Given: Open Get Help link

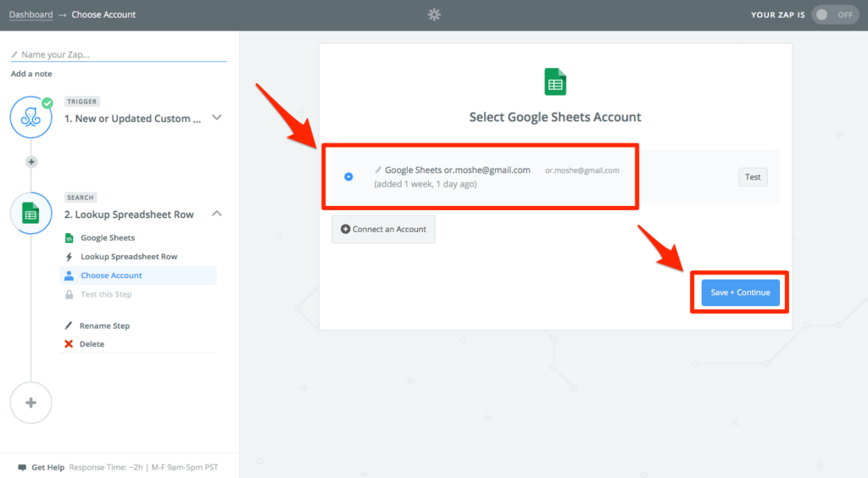Looking at the screenshot, I should pos(47,468).
